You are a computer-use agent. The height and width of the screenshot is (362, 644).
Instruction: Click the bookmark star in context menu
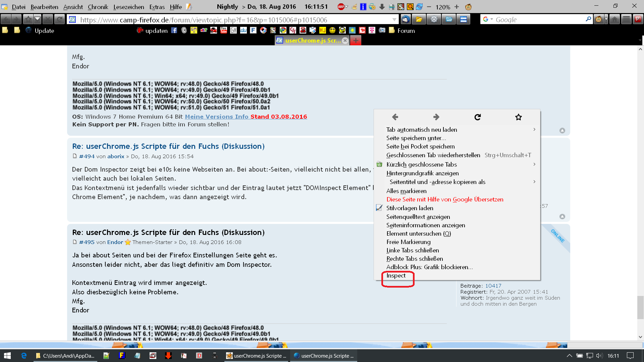[x=518, y=117]
